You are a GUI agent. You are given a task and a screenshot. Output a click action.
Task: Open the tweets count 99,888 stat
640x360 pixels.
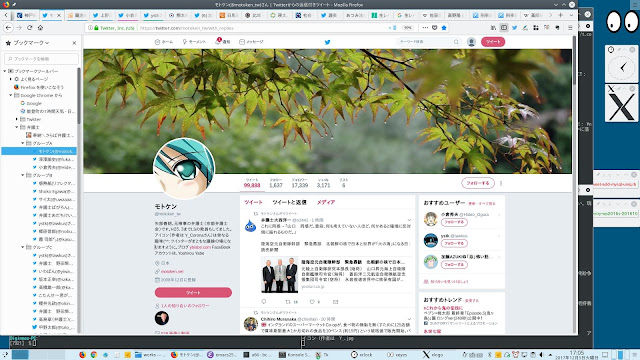(252, 183)
